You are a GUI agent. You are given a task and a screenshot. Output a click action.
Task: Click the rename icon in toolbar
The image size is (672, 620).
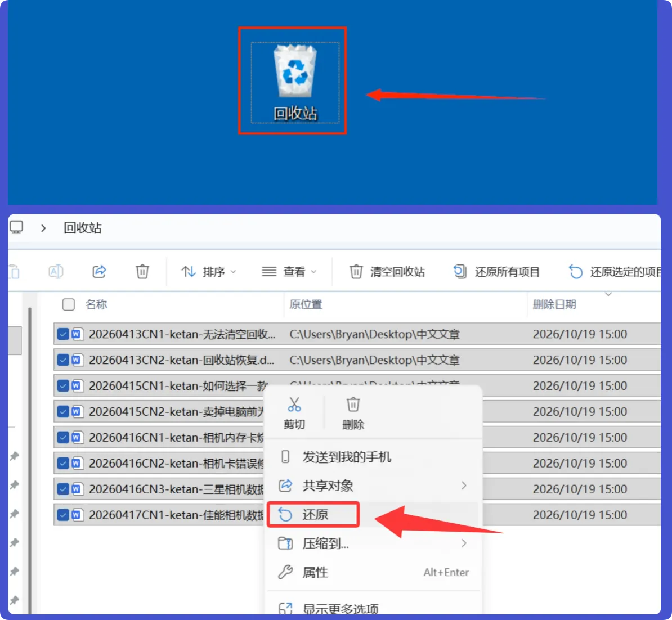[x=56, y=272]
